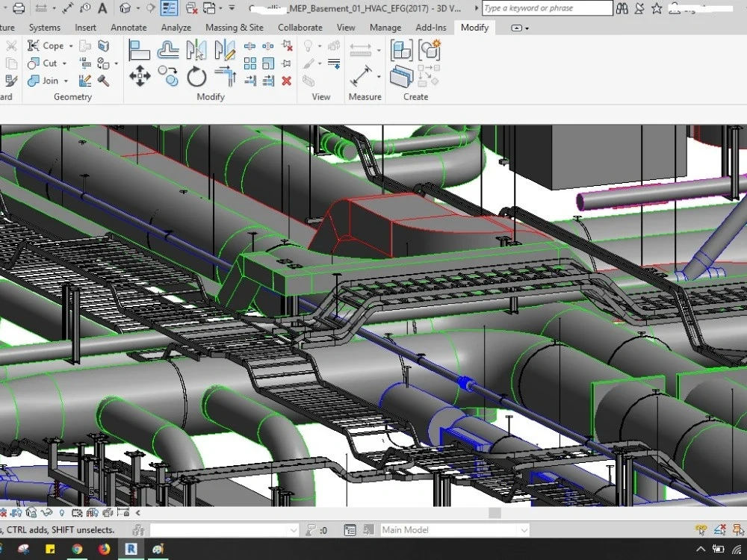
Task: Select the Offset tool
Action: [167, 49]
